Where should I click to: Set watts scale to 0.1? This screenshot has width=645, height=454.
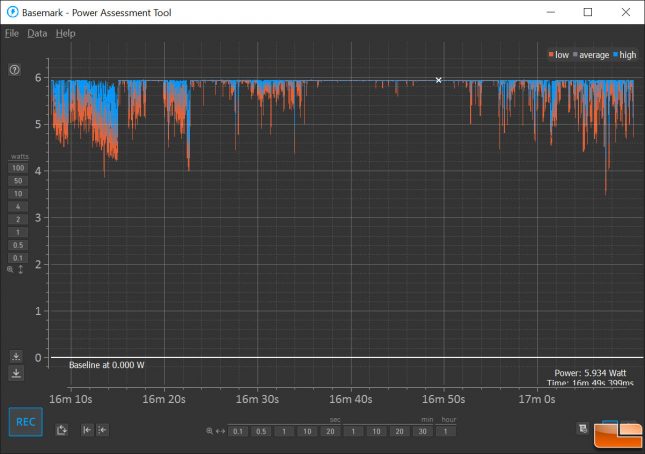point(18,258)
